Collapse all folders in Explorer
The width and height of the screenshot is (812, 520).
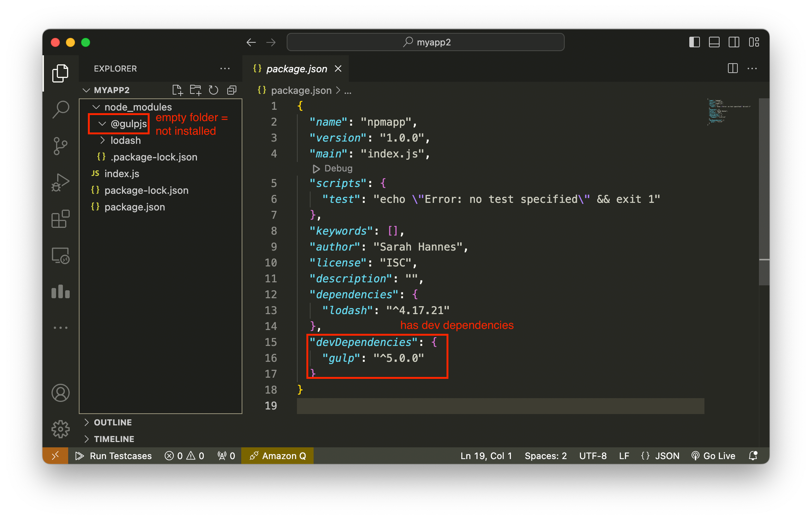(x=232, y=90)
